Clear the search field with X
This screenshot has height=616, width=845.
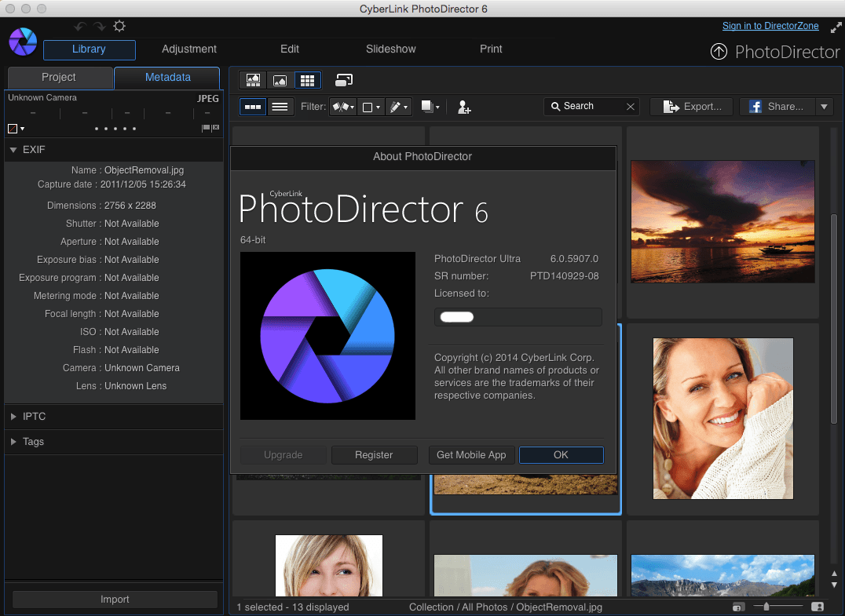coord(630,107)
